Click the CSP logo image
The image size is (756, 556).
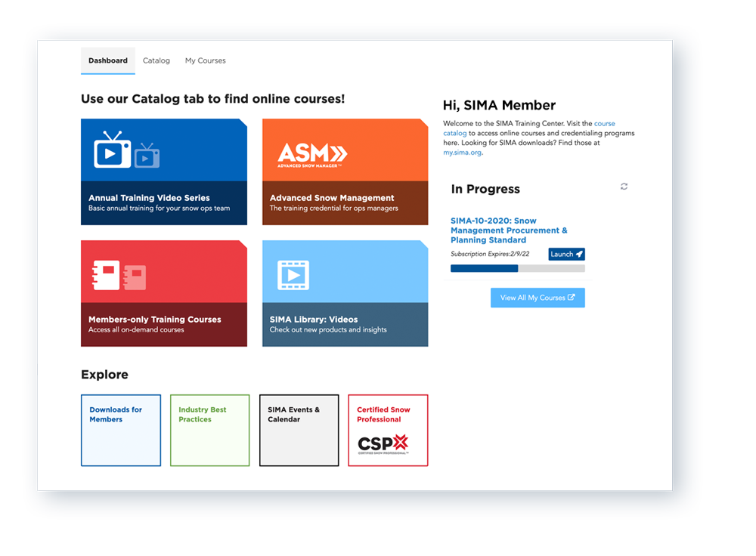pyautogui.click(x=383, y=444)
